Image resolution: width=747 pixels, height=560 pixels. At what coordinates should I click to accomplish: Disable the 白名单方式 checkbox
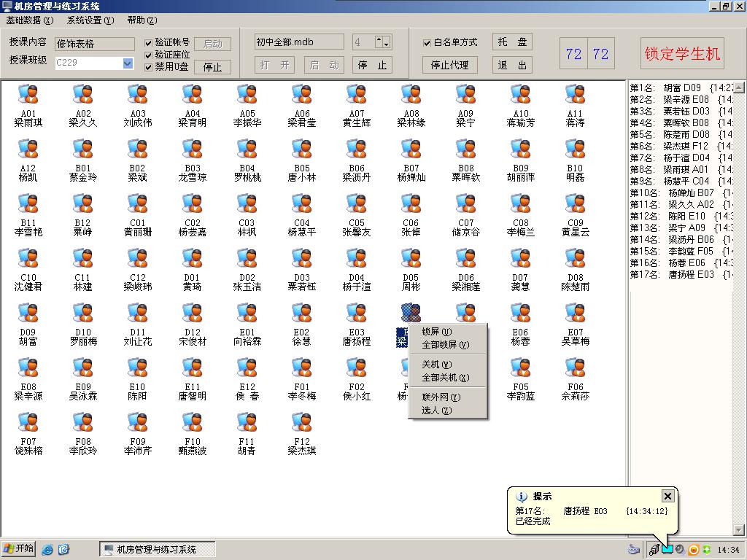427,43
